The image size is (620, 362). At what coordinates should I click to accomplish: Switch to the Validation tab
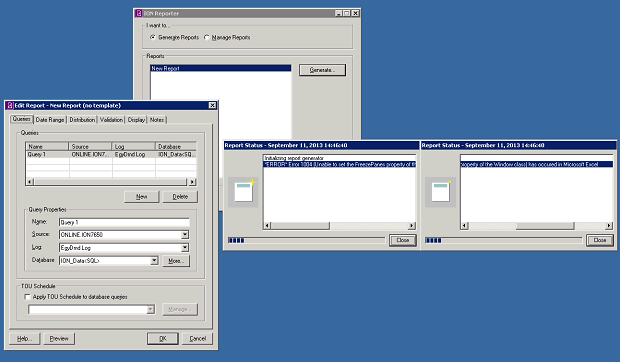tap(111, 120)
